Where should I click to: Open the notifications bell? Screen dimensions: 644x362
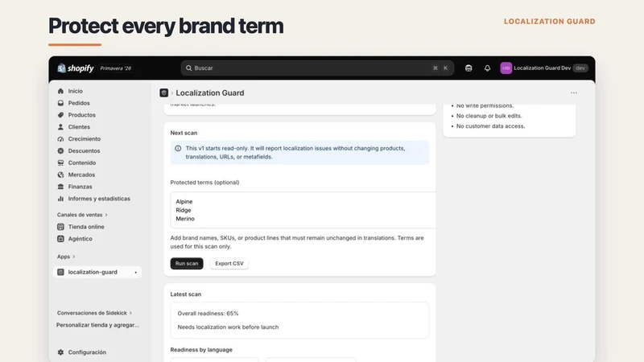(487, 68)
